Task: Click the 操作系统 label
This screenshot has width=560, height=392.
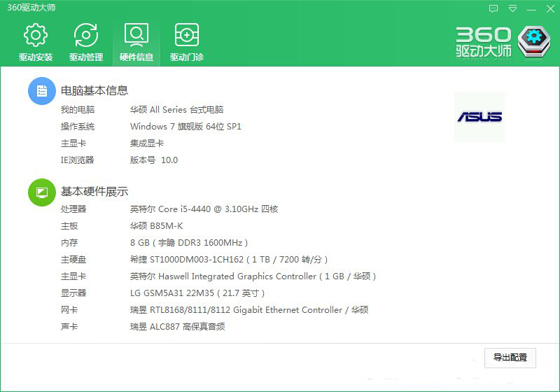Action: tap(78, 127)
